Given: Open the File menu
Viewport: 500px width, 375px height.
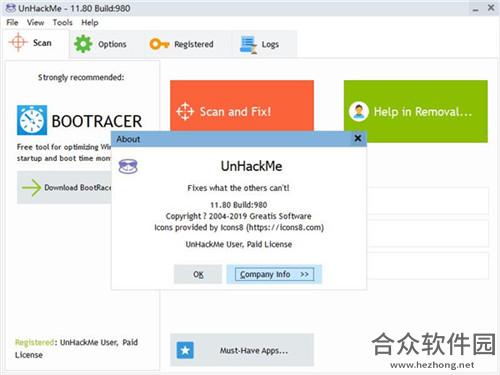Looking at the screenshot, I should (12, 23).
